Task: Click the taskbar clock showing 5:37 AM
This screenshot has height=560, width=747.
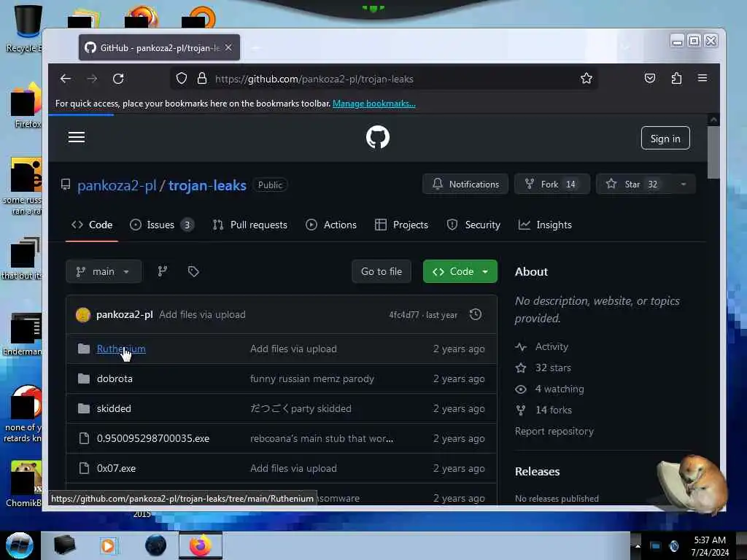Action: point(710,545)
